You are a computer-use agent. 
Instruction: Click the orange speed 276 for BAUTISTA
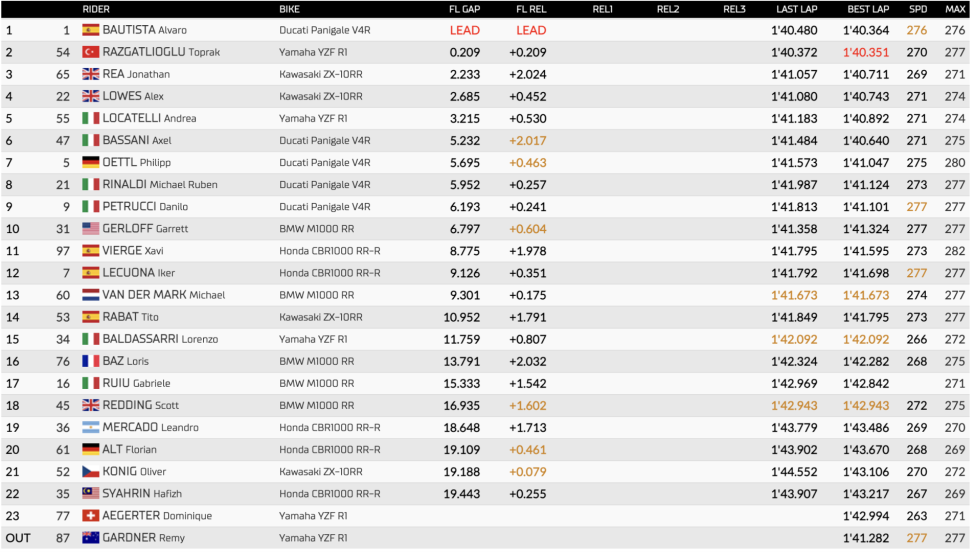917,30
